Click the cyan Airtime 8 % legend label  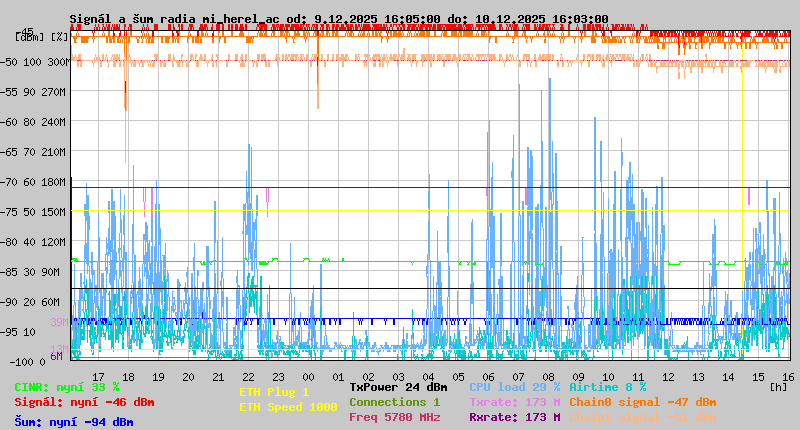tap(607, 386)
